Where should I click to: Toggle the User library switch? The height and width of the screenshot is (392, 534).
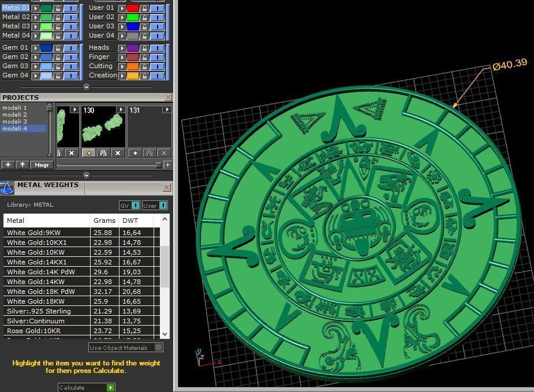pos(155,206)
